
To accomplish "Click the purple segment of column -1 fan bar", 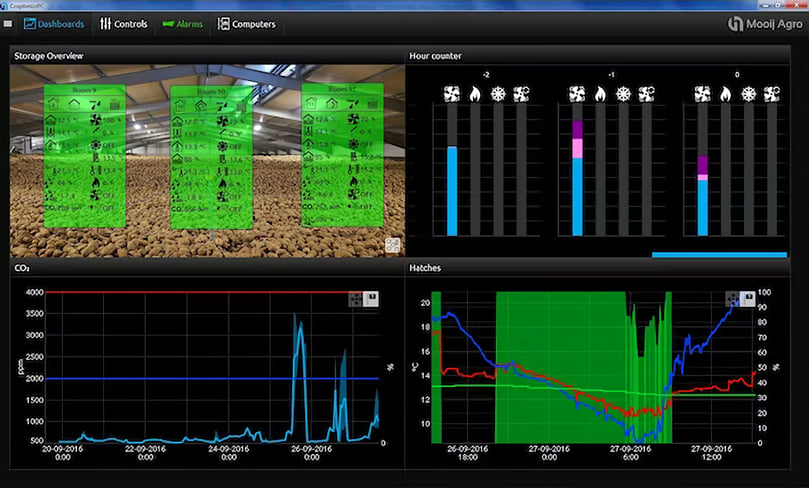I will tap(577, 129).
